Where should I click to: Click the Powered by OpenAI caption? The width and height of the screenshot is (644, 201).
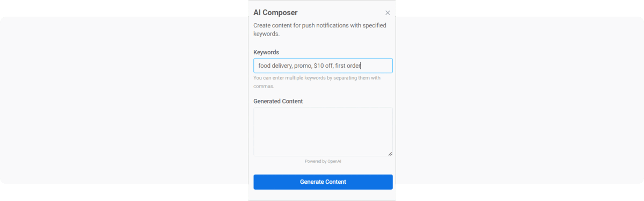[323, 161]
